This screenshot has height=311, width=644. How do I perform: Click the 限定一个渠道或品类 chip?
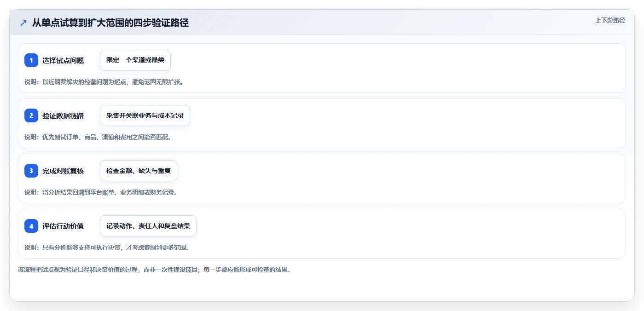135,60
